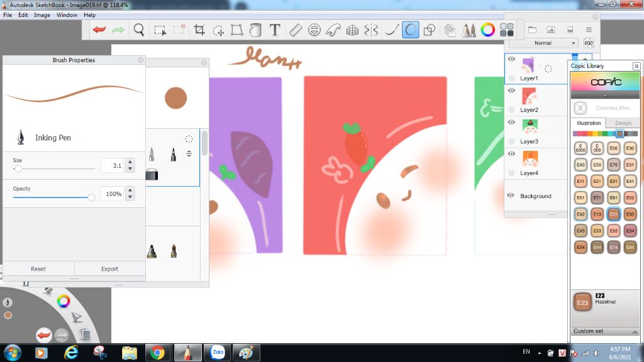The height and width of the screenshot is (362, 644).
Task: Toggle the lock circle under Layer4's eye
Action: (x=511, y=173)
